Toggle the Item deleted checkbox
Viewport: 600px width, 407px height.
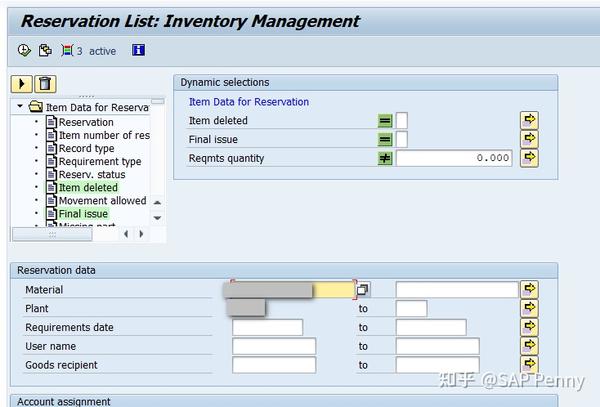(x=402, y=121)
